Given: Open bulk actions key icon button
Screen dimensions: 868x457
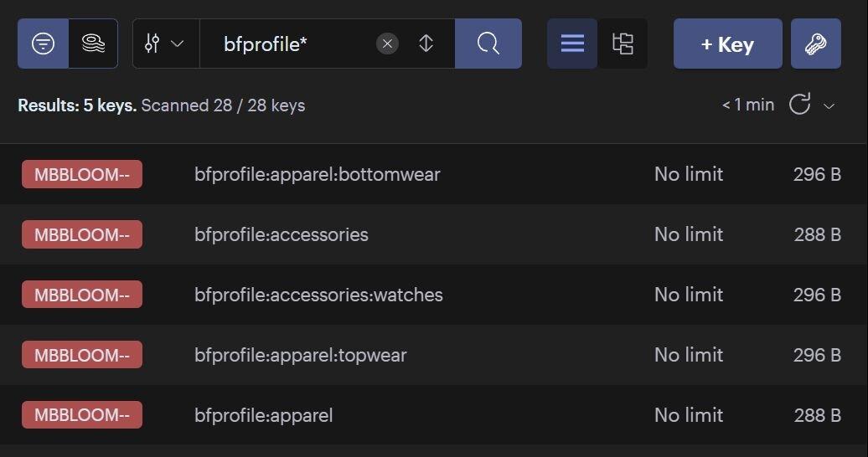Looking at the screenshot, I should pyautogui.click(x=816, y=44).
